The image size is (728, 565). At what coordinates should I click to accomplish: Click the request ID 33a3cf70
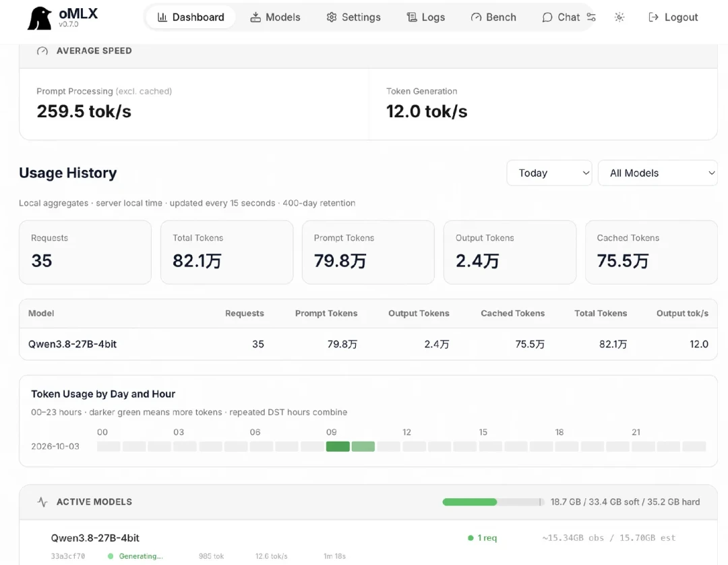(x=68, y=556)
